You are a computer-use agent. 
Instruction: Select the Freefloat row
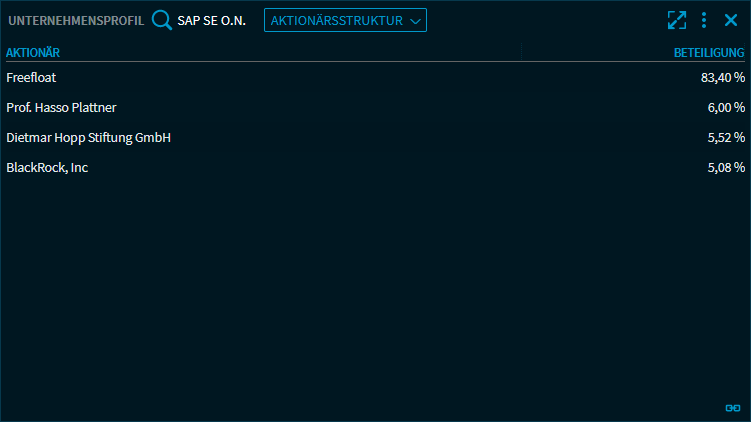coord(31,77)
